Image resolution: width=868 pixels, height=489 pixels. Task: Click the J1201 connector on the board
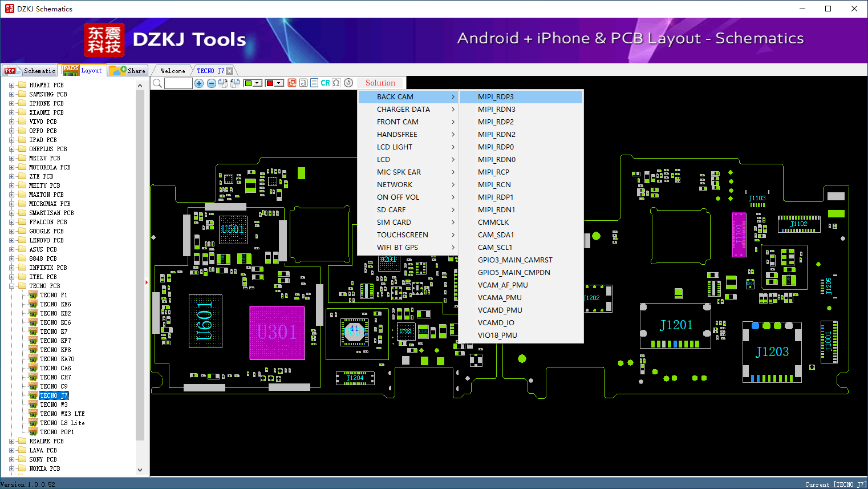click(676, 325)
